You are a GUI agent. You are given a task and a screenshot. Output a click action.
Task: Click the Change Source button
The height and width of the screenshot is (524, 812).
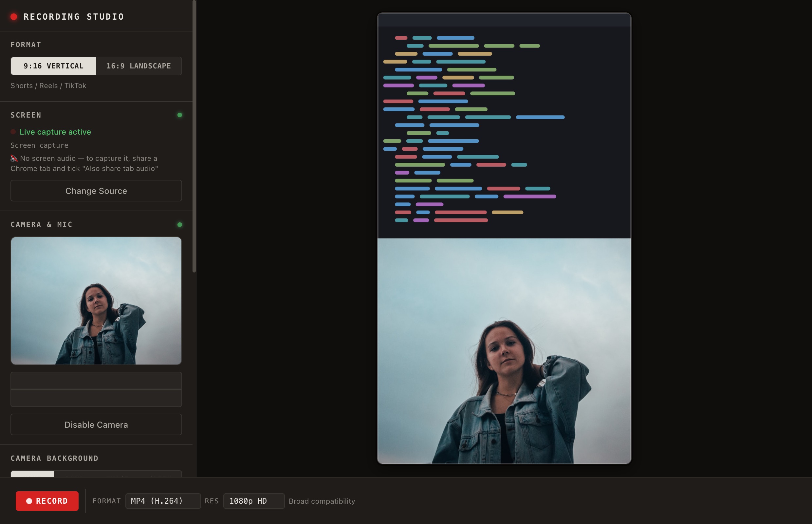tap(96, 191)
